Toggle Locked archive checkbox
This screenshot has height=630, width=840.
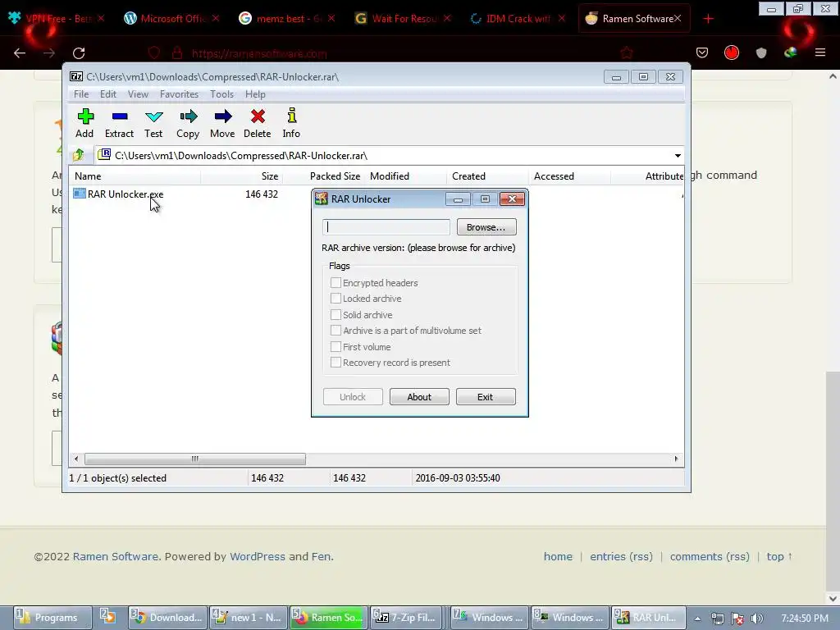[x=336, y=299]
